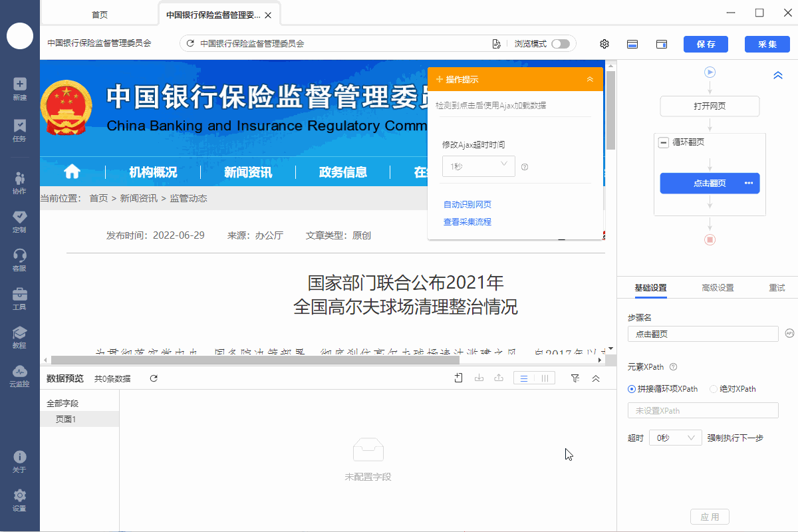Collapse the data preview panel
798x532 pixels.
(596, 378)
